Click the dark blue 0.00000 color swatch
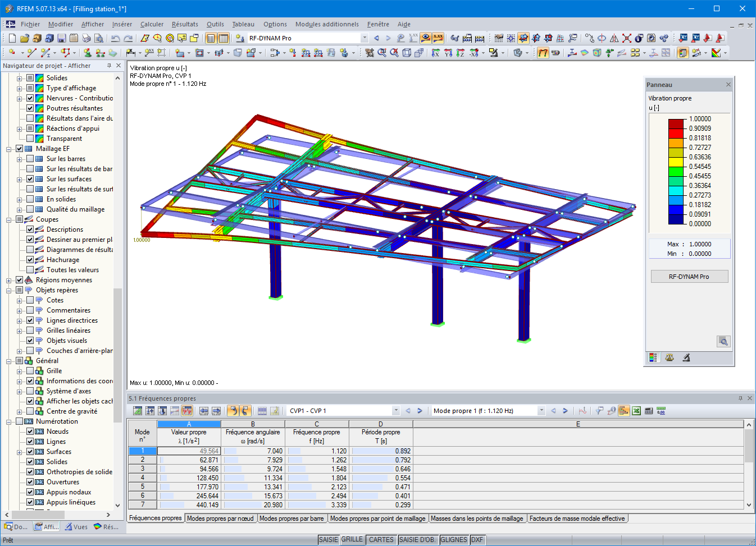Screen dimensions: 756x546 (x=676, y=219)
